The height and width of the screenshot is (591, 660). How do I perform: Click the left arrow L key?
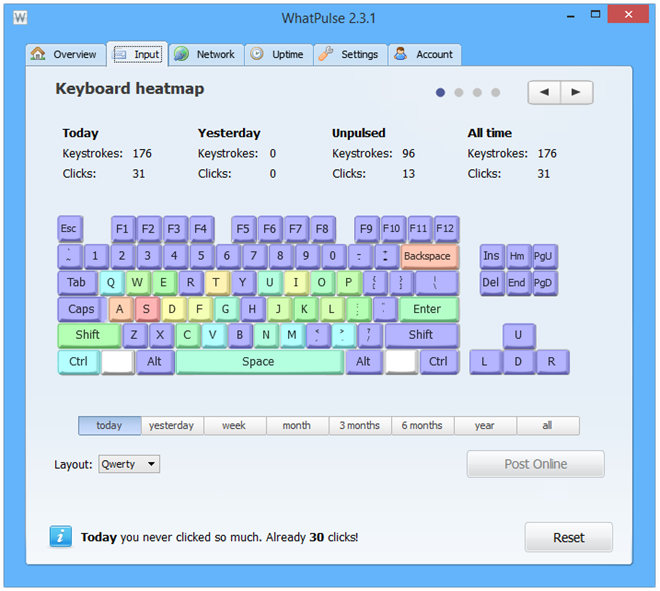[485, 362]
